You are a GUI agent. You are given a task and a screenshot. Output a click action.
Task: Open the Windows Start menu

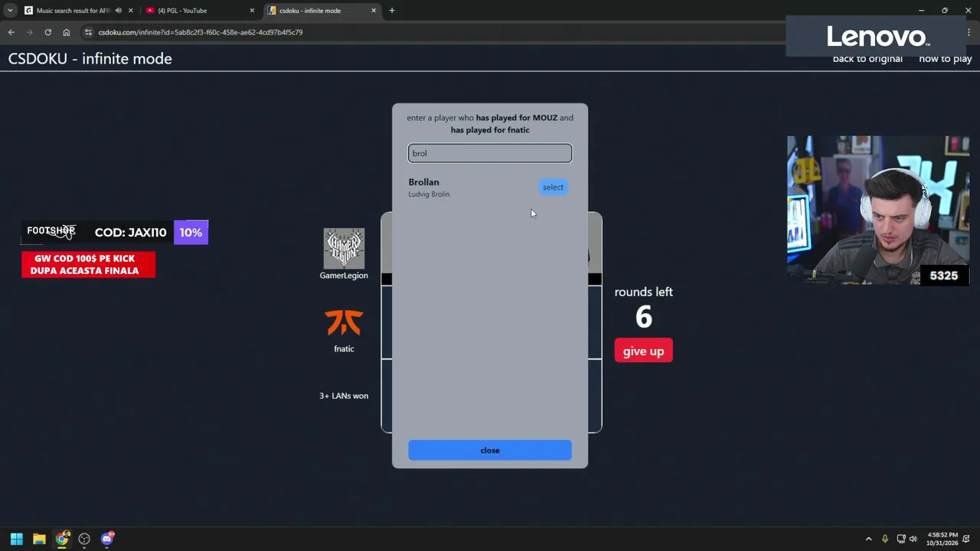(16, 539)
